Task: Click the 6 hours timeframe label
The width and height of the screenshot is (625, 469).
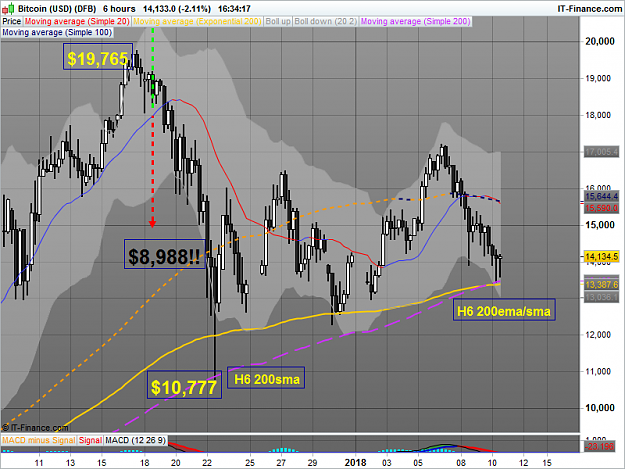Action: (x=119, y=8)
